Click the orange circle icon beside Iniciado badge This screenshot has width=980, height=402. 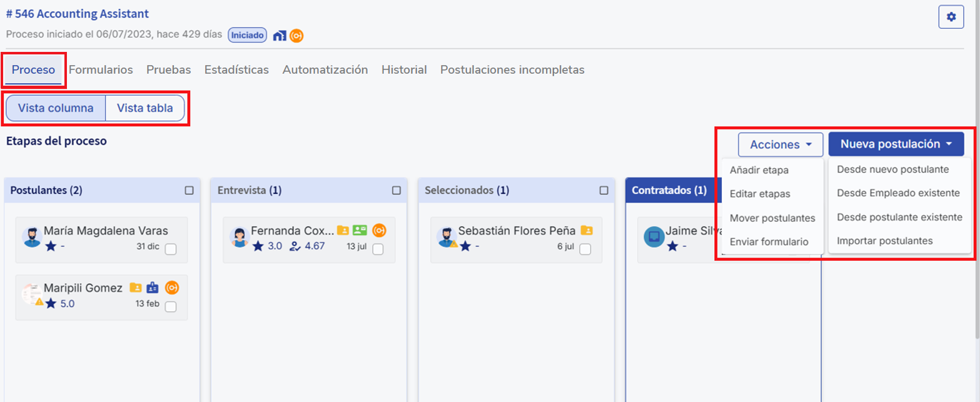pos(296,36)
